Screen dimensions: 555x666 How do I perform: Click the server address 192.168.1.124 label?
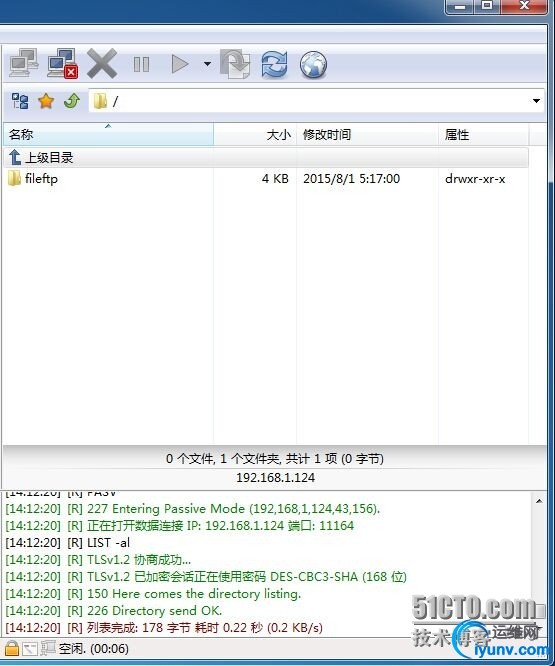[276, 477]
